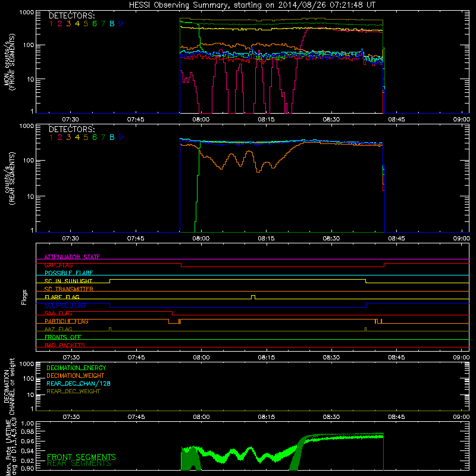Click cyan detector 8 legend in front segments plot
476x476 pixels.
click(112, 24)
